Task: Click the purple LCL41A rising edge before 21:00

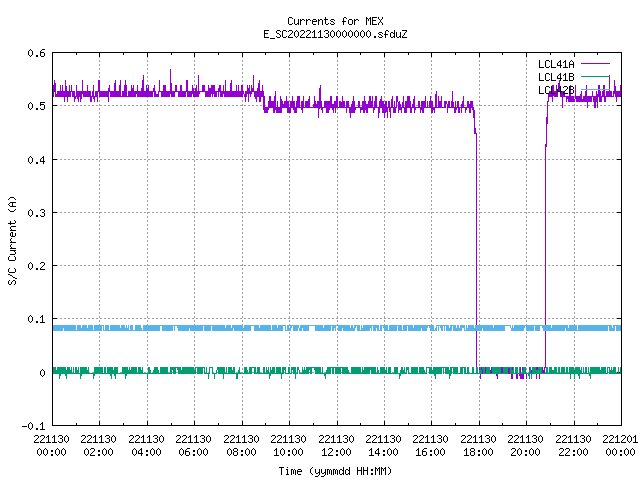Action: pos(545,245)
